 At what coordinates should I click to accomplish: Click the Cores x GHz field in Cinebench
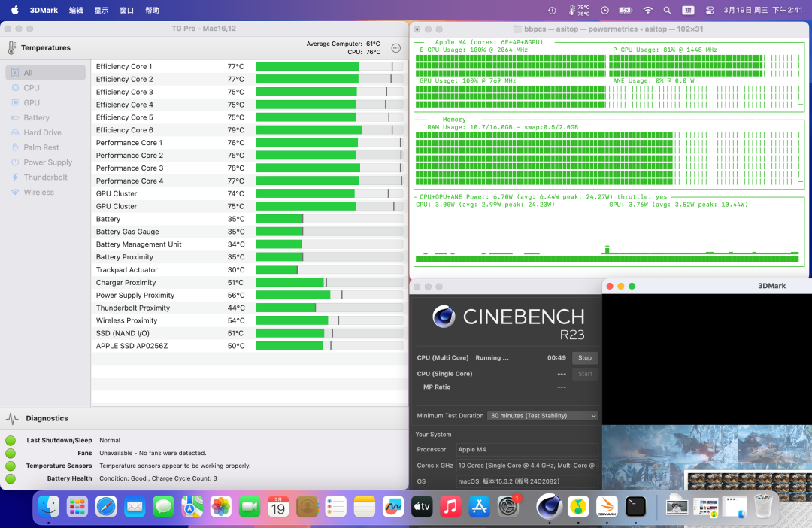coord(527,466)
